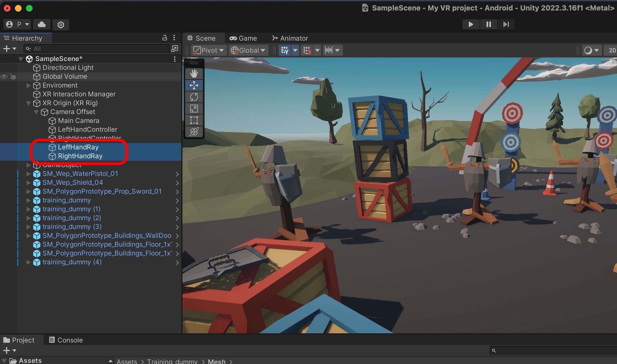Select the Rotate tool
The image size is (617, 364).
pos(194,97)
